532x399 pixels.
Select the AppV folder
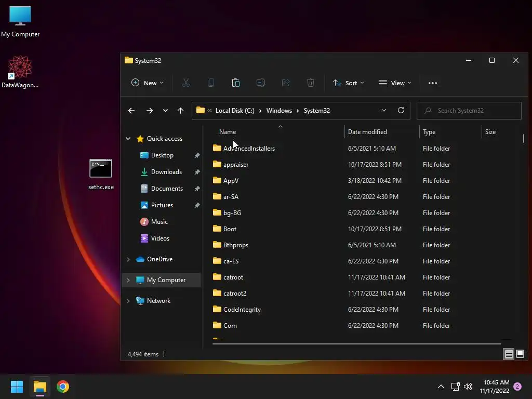[231, 180]
